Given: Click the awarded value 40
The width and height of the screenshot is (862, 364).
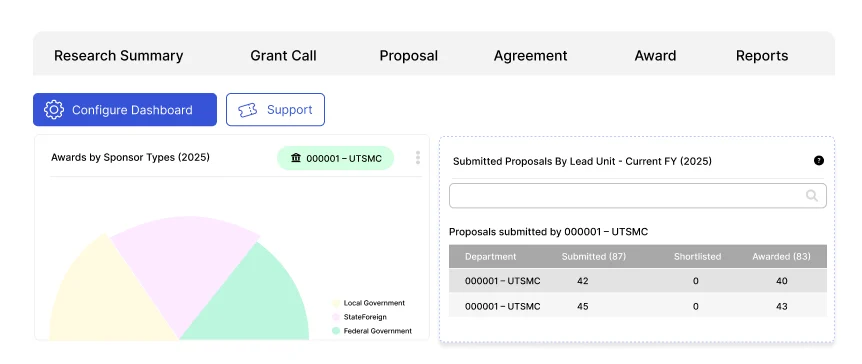Looking at the screenshot, I should (782, 281).
